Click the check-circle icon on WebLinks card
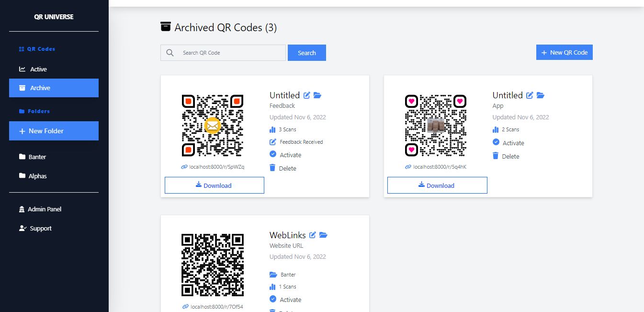This screenshot has width=644, height=312. [x=273, y=299]
